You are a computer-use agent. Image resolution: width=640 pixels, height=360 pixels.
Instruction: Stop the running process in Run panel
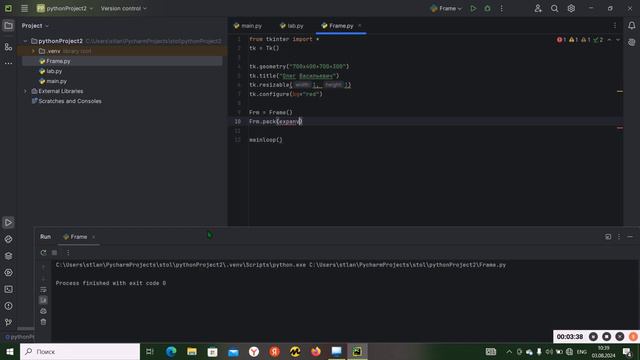[x=54, y=253]
